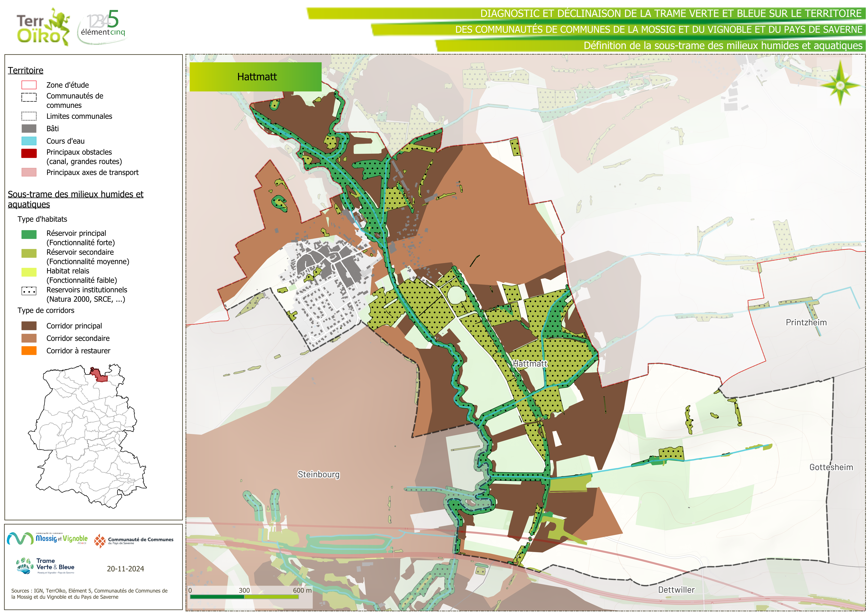This screenshot has height=614, width=868.
Task: Click the blue Cours d'eau legend swatch
Action: 29,141
